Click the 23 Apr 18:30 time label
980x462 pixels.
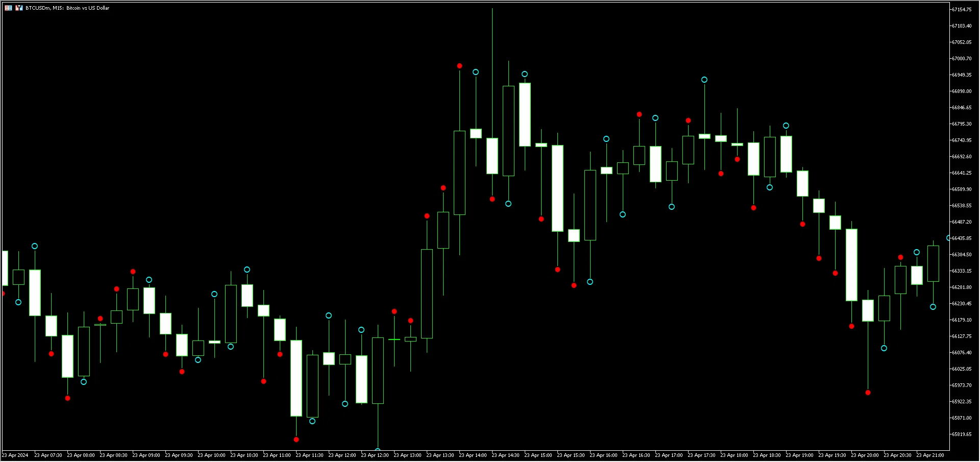(767, 455)
